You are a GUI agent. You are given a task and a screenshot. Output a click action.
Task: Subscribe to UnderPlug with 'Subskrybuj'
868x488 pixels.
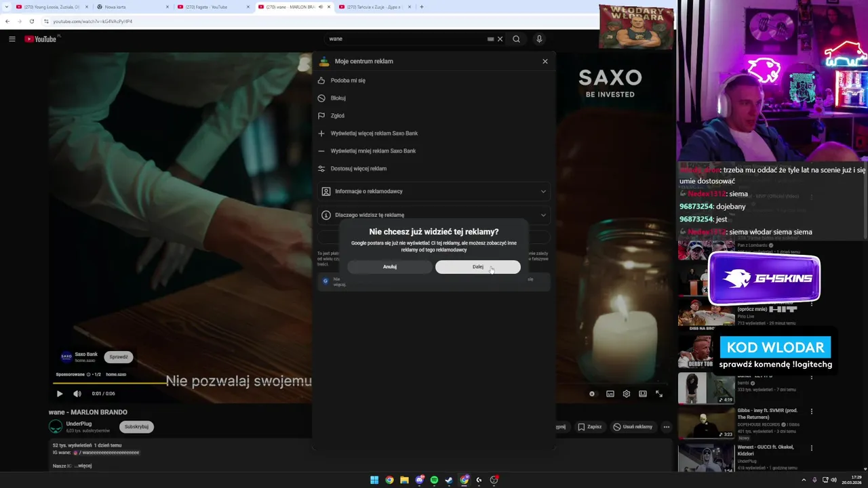coord(136,426)
